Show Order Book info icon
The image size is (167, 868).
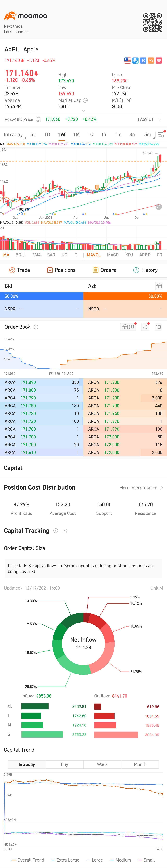tap(36, 327)
